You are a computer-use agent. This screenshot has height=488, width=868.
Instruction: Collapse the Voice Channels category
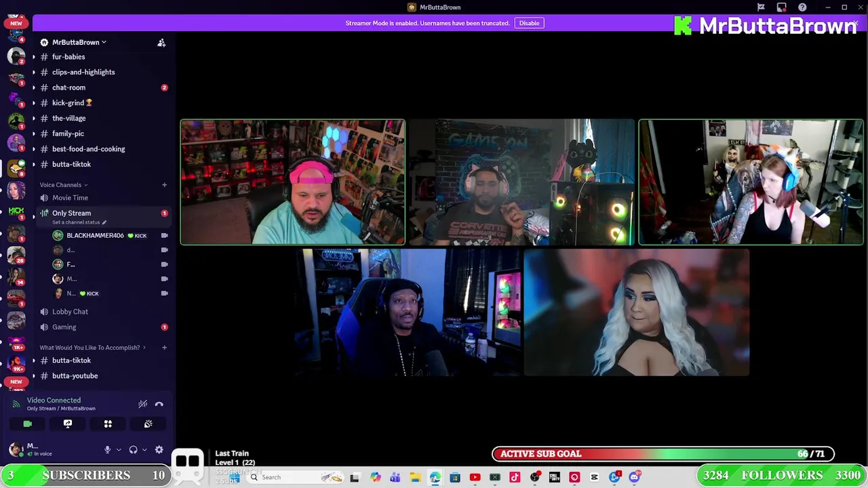[64, 185]
